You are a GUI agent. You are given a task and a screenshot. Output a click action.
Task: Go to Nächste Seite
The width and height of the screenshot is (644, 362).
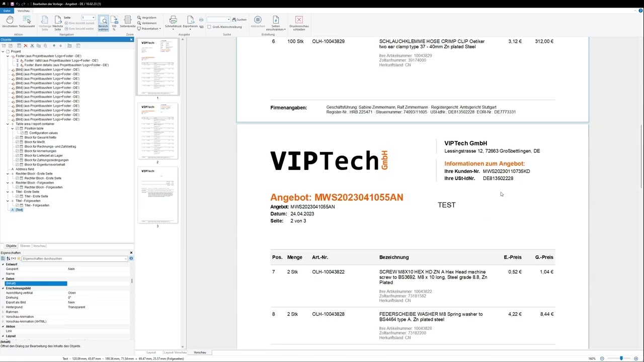coord(58,24)
